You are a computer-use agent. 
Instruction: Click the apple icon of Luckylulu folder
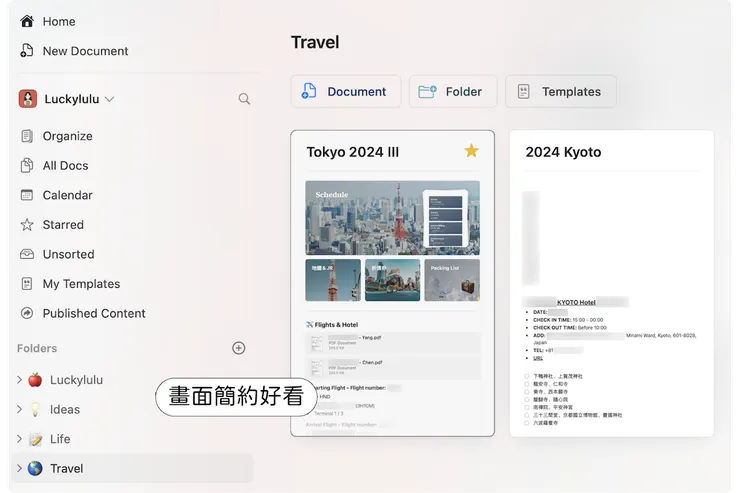point(35,380)
